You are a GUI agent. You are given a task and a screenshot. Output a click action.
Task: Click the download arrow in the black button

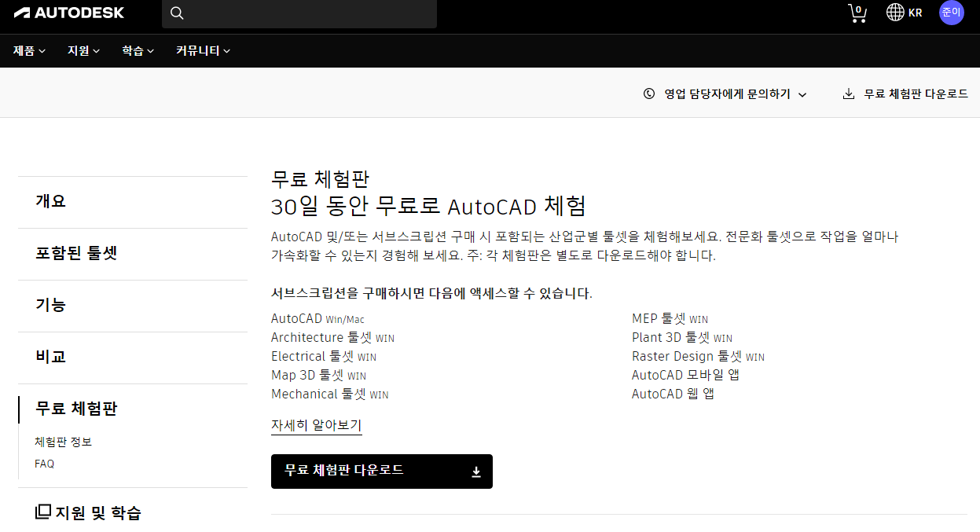[x=476, y=471]
